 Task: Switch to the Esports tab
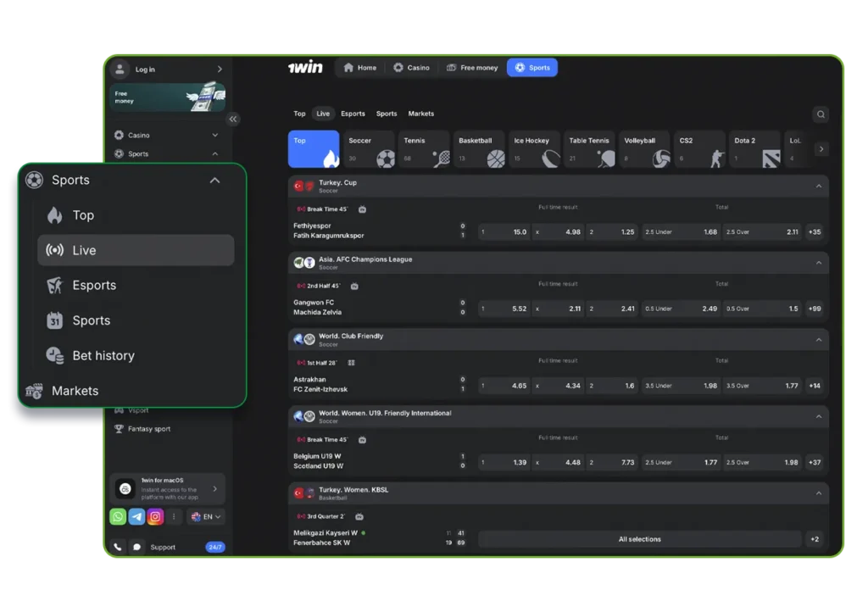pos(353,114)
